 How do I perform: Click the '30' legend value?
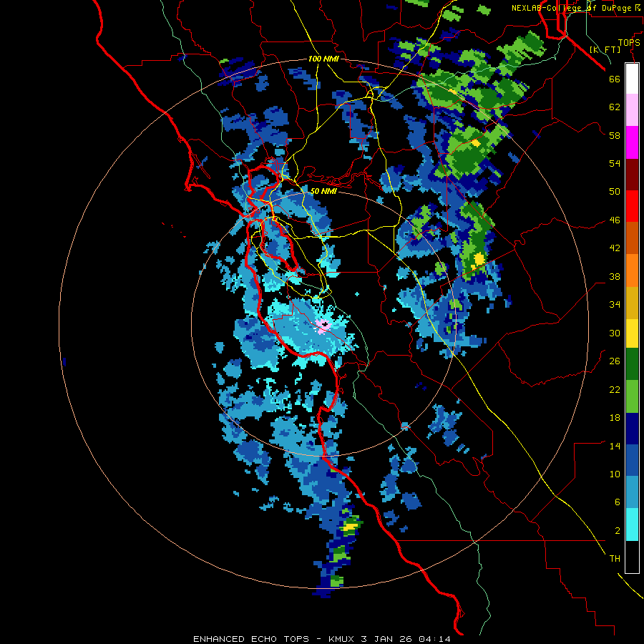[x=615, y=333]
